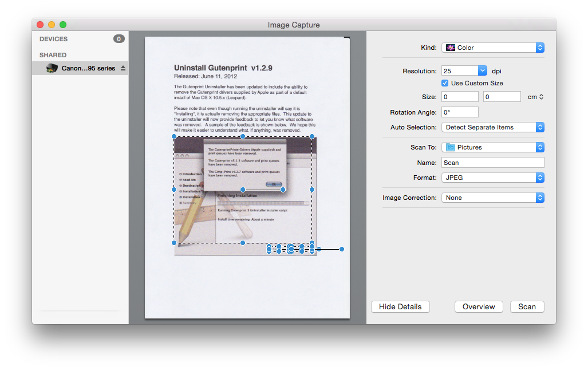Viewport: 588px width, 370px height.
Task: Click the SHARED section header
Action: point(53,55)
